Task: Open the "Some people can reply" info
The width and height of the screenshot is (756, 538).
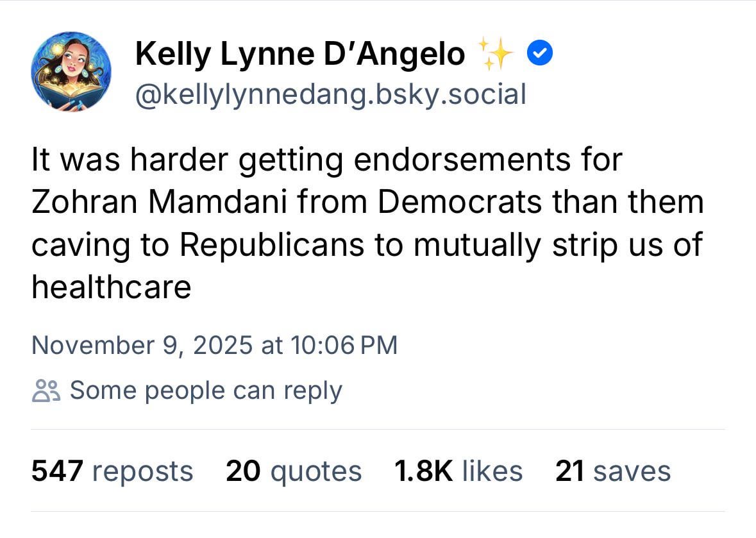Action: click(x=206, y=390)
